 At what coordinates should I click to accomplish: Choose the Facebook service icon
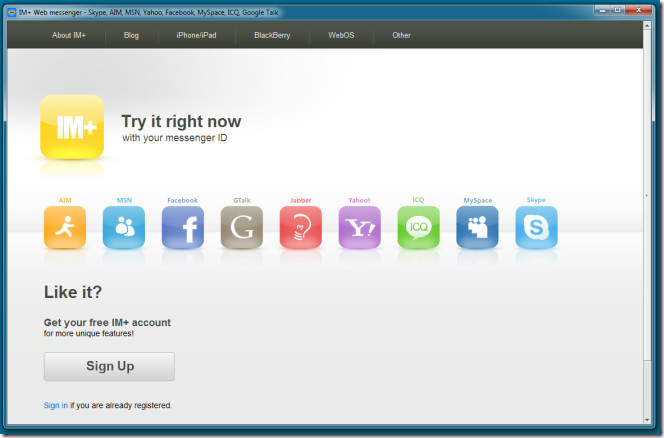183,227
